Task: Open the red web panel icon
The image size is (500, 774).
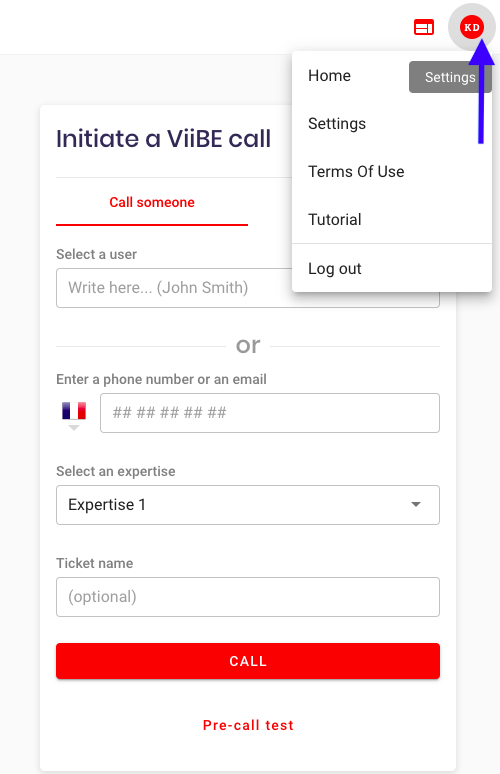Action: pyautogui.click(x=423, y=28)
